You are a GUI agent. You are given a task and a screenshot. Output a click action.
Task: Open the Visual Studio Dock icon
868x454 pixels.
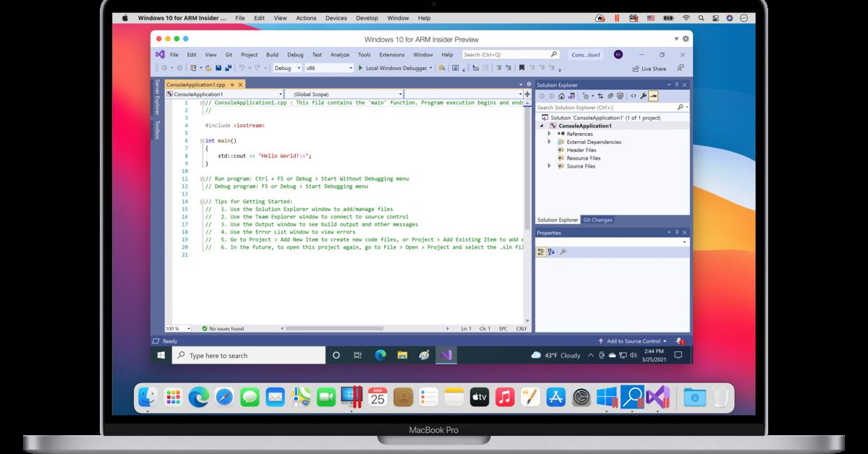tap(658, 396)
